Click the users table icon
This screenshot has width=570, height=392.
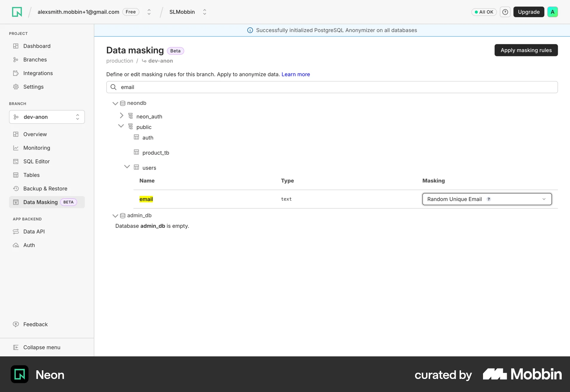pyautogui.click(x=136, y=167)
